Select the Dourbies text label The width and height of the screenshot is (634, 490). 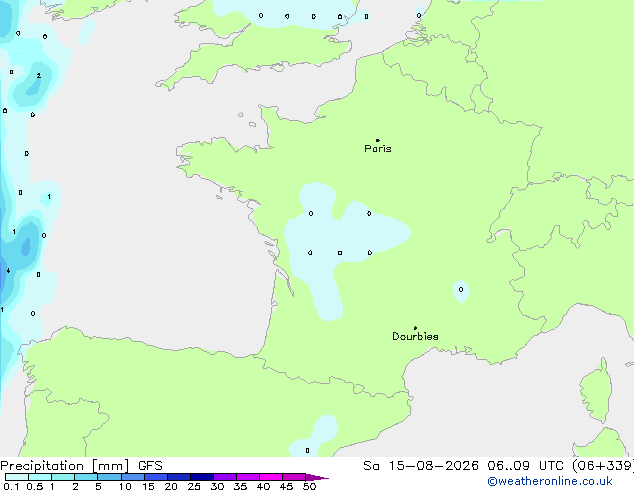click(415, 336)
